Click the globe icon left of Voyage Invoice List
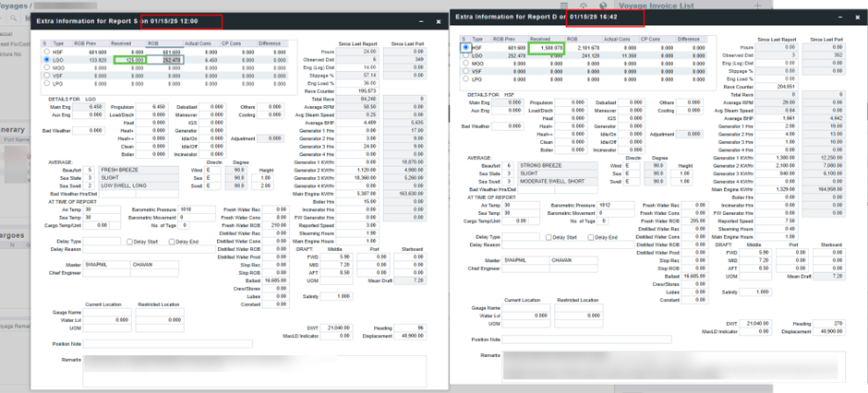This screenshot has height=393, width=868. 602,6
